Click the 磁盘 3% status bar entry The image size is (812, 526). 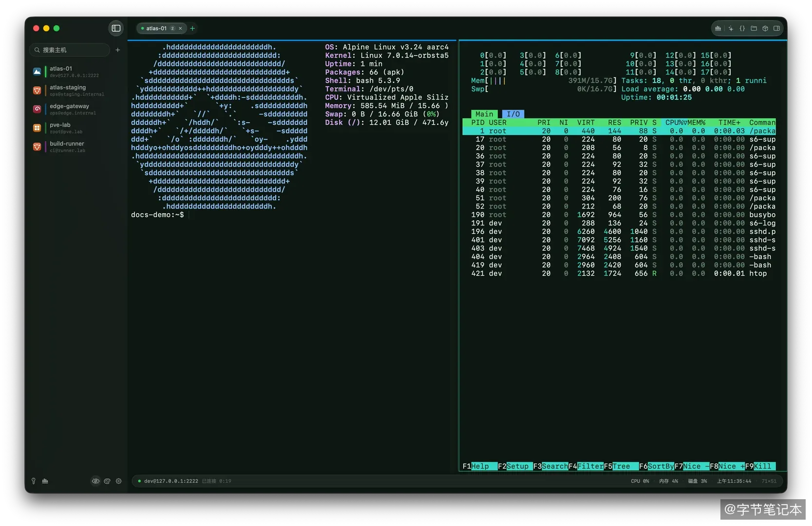[x=698, y=481]
